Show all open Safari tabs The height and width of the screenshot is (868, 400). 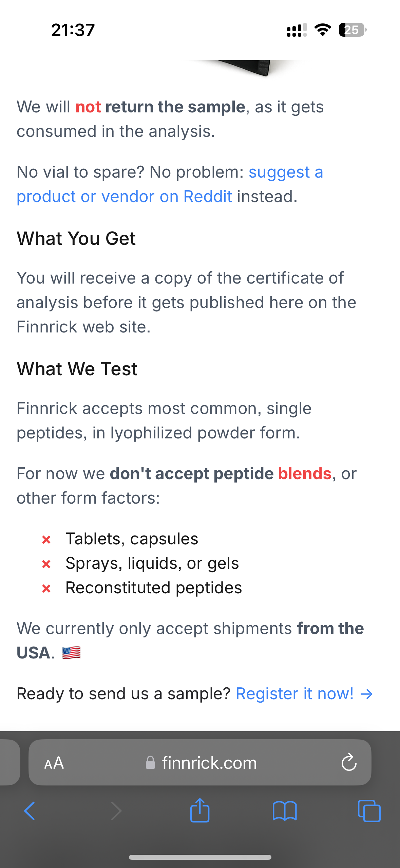pyautogui.click(x=369, y=811)
